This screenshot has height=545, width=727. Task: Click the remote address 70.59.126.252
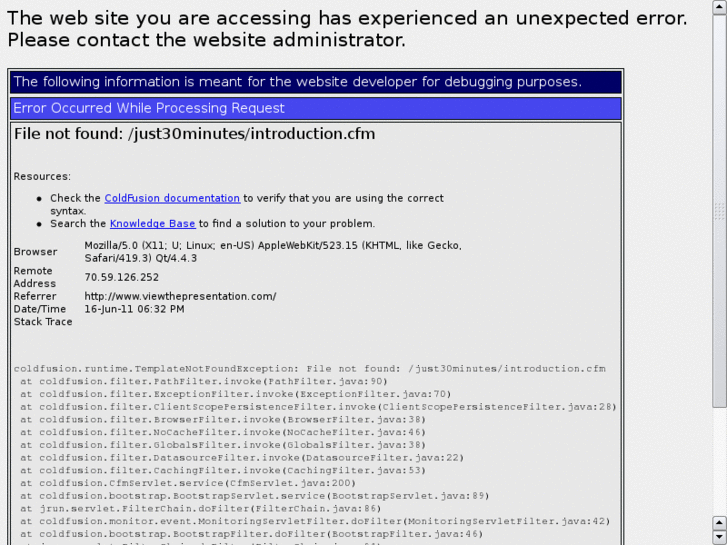click(121, 277)
